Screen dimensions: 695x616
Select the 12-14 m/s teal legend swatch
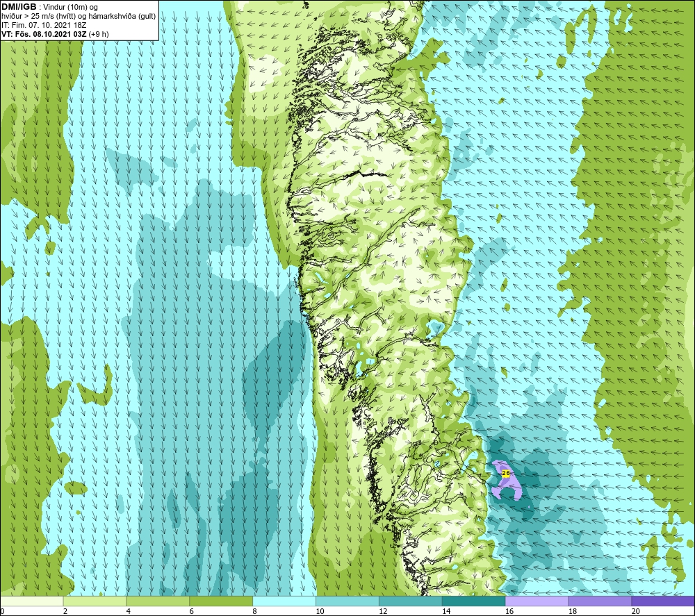(411, 601)
